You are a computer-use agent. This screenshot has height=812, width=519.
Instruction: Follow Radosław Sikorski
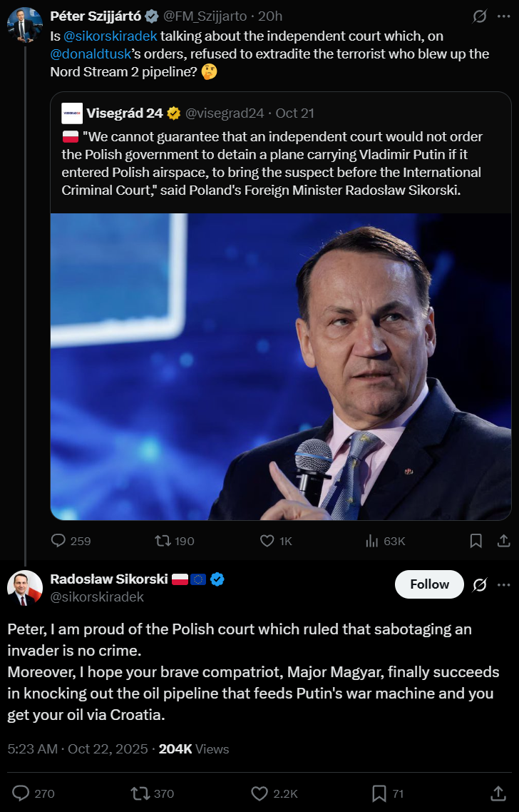(429, 584)
